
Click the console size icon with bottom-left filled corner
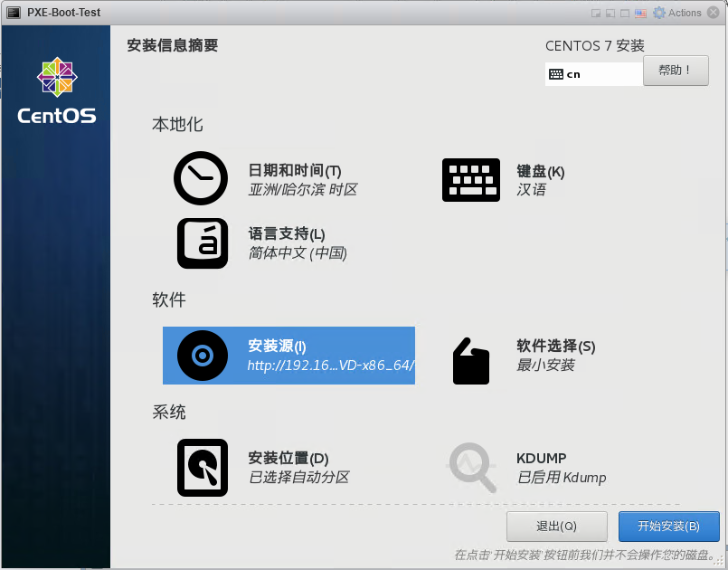coord(610,13)
